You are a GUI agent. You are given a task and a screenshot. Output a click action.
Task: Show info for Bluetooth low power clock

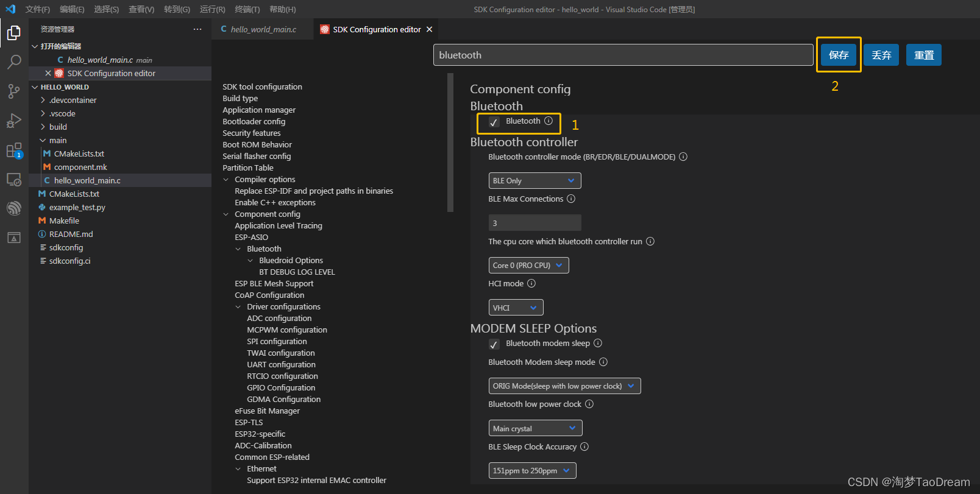[x=589, y=404]
